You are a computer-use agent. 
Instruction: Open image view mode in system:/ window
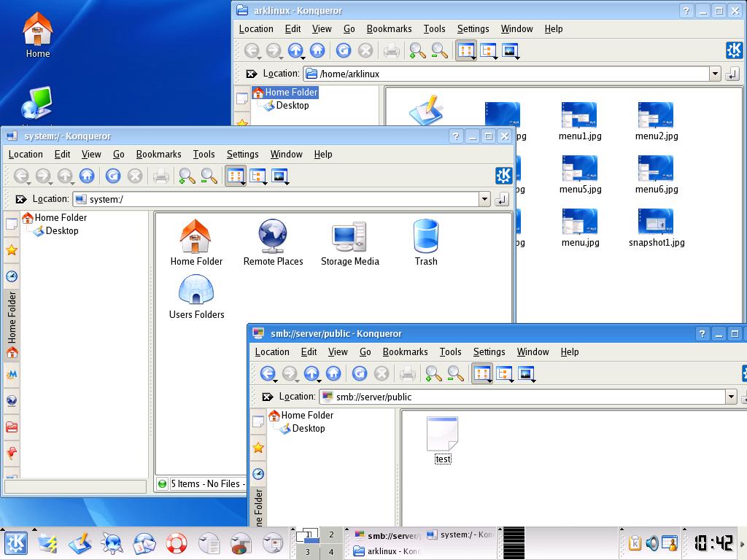[279, 176]
